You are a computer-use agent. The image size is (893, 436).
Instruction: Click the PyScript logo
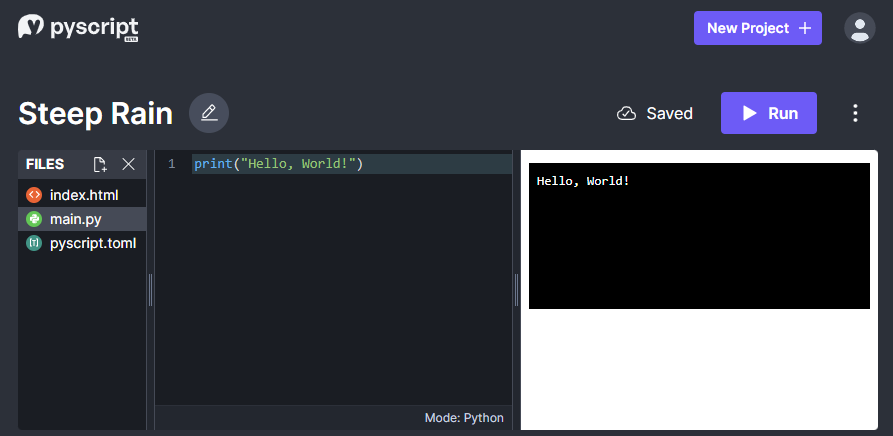click(78, 28)
